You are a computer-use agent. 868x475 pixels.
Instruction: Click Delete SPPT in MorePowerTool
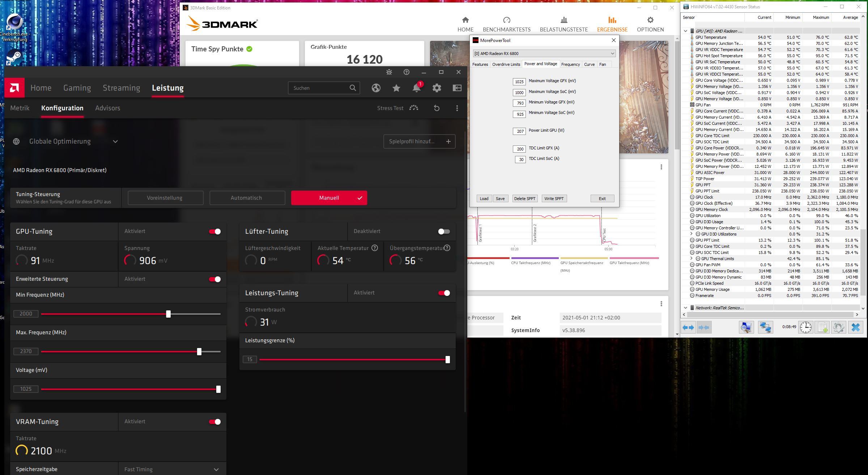click(524, 199)
